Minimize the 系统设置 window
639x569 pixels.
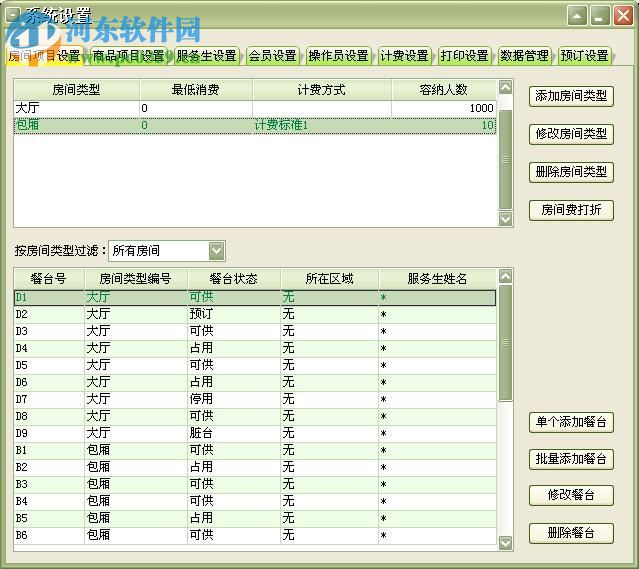point(599,16)
